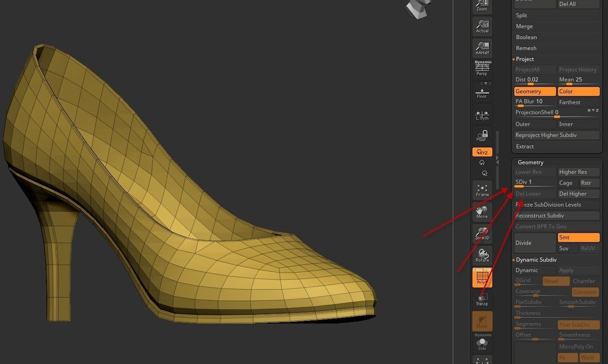Toggle the Outer projection option

pyautogui.click(x=535, y=124)
